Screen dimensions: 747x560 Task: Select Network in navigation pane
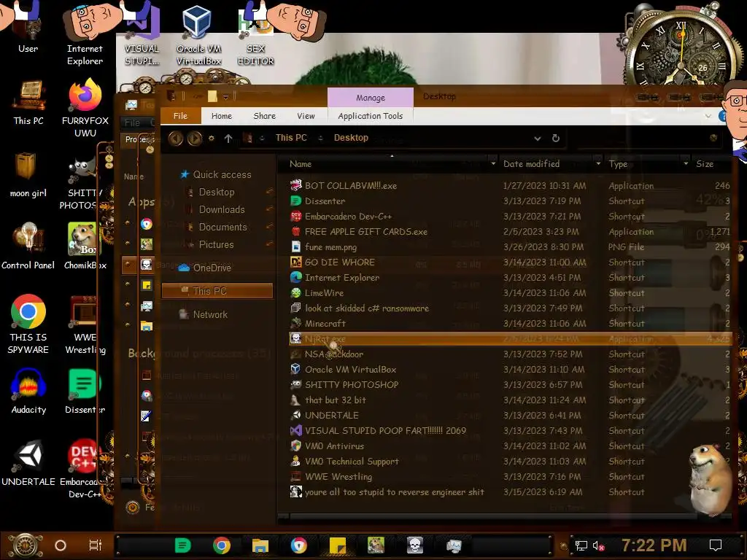pos(203,314)
